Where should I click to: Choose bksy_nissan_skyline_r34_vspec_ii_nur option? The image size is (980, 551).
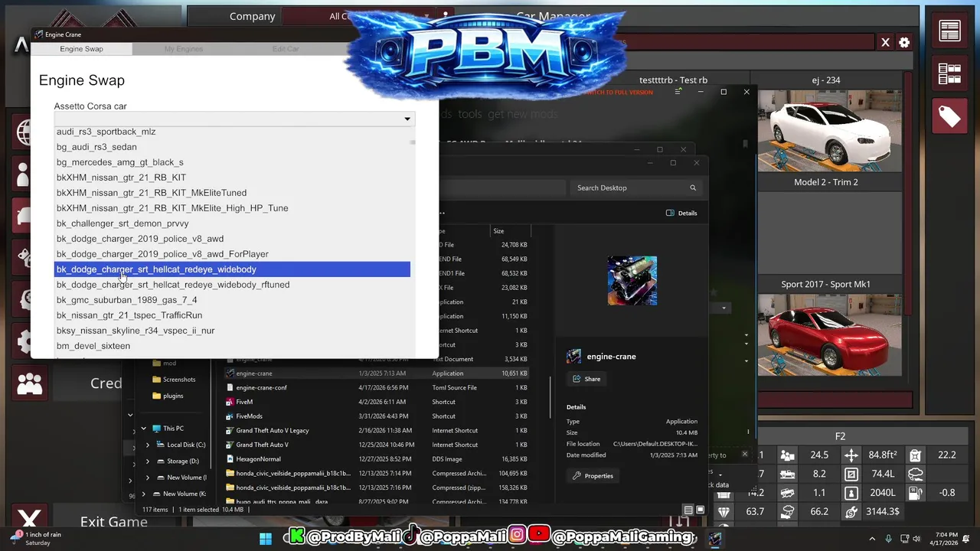(232, 331)
